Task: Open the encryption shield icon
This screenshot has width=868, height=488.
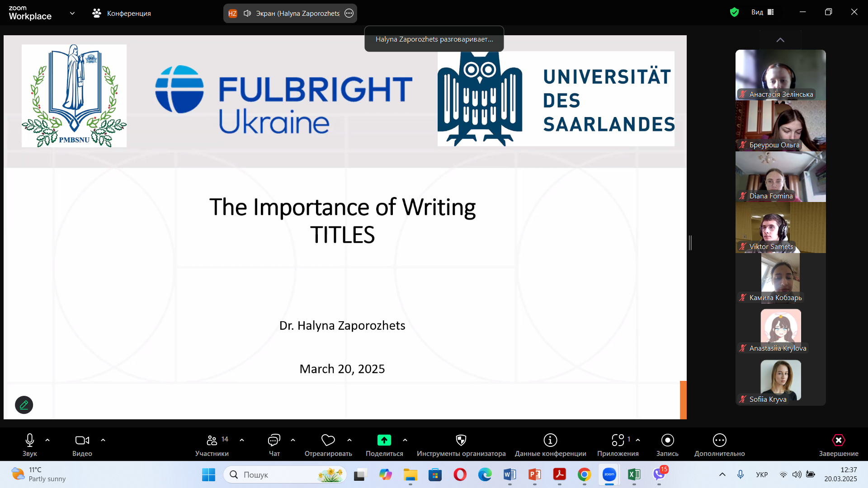Action: click(x=734, y=12)
